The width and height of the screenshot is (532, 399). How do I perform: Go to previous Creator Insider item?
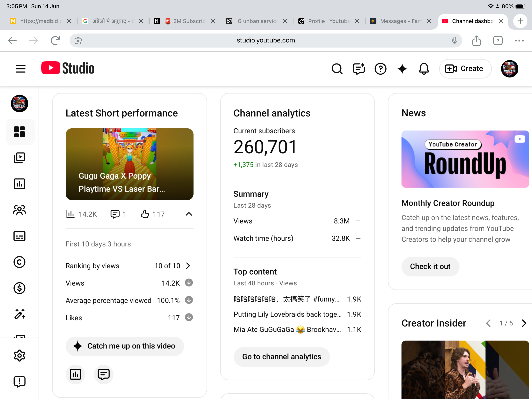tap(488, 323)
